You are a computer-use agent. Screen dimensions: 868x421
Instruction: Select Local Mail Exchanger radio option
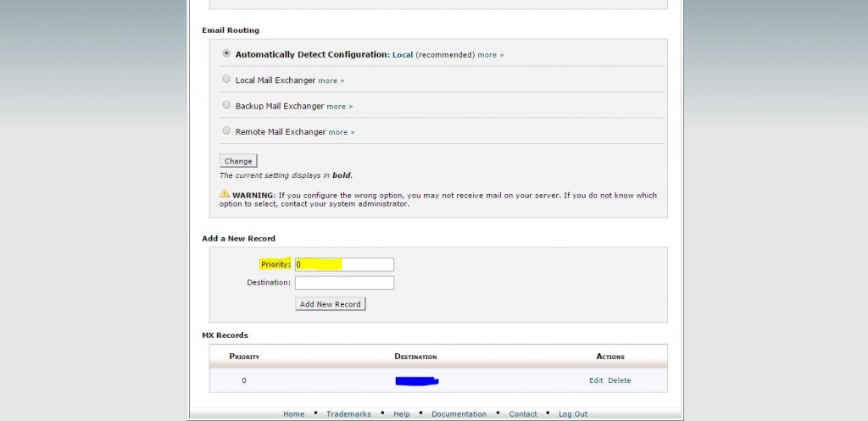pyautogui.click(x=226, y=80)
